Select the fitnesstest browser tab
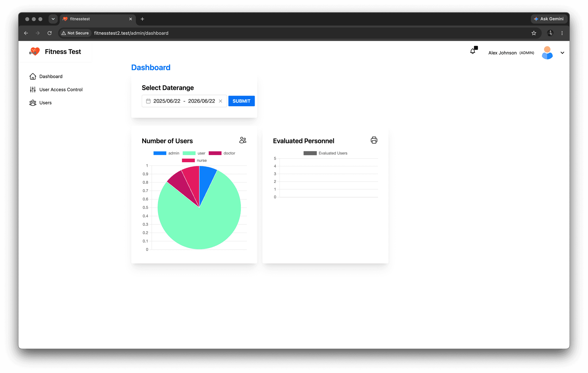This screenshot has height=373, width=588. pyautogui.click(x=98, y=19)
